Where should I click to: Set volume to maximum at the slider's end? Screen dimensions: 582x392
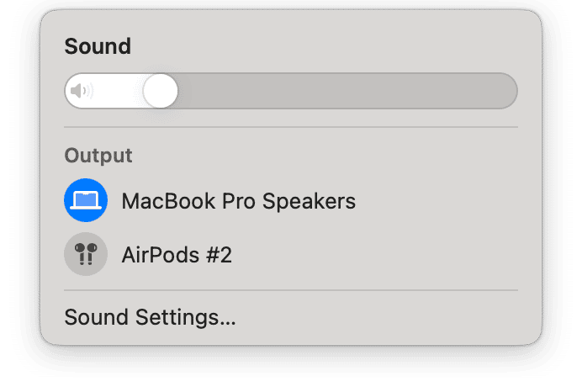[x=510, y=91]
